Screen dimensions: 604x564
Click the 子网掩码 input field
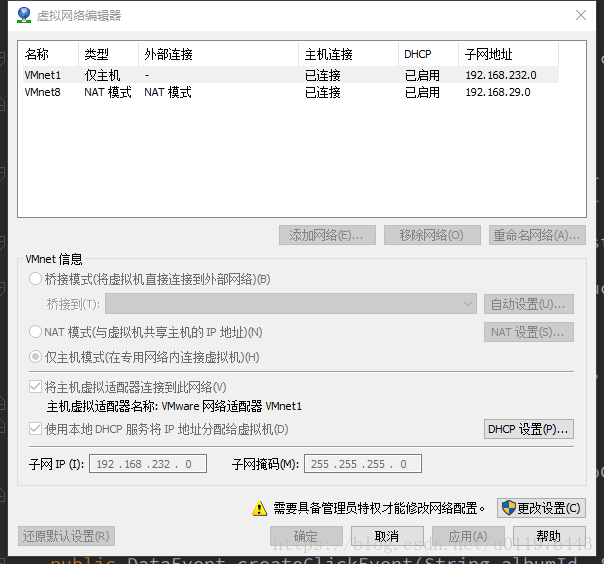point(363,463)
